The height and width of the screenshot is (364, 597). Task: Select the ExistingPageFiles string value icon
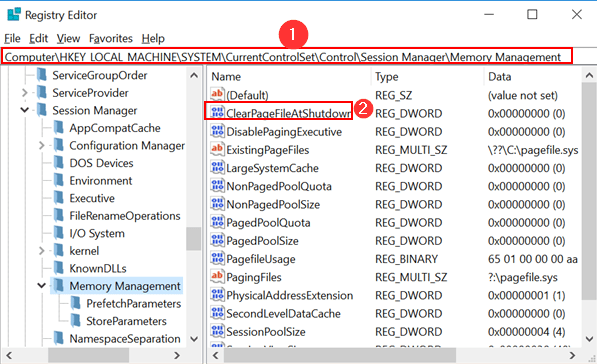pyautogui.click(x=217, y=149)
